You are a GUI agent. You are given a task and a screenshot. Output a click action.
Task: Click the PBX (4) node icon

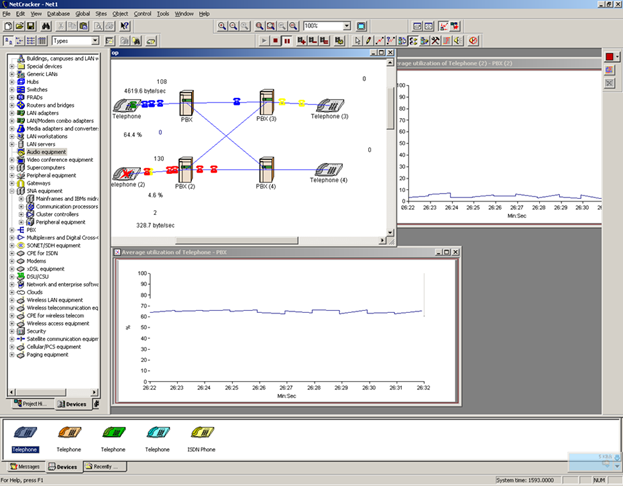point(266,170)
